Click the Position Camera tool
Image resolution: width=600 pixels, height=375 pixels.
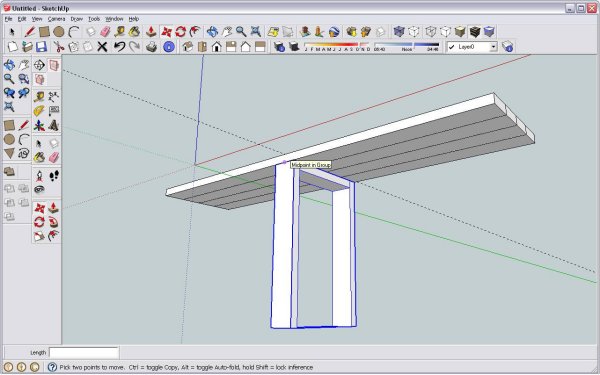click(39, 176)
